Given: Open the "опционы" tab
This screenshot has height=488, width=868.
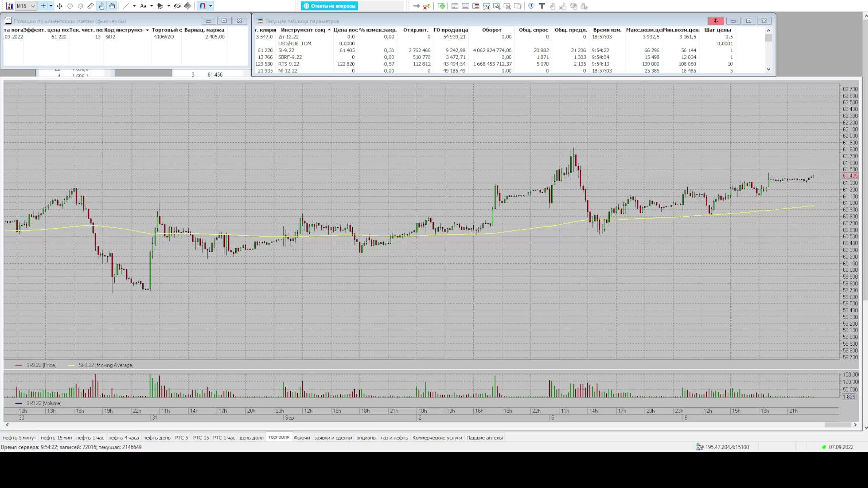Looking at the screenshot, I should pos(366,438).
